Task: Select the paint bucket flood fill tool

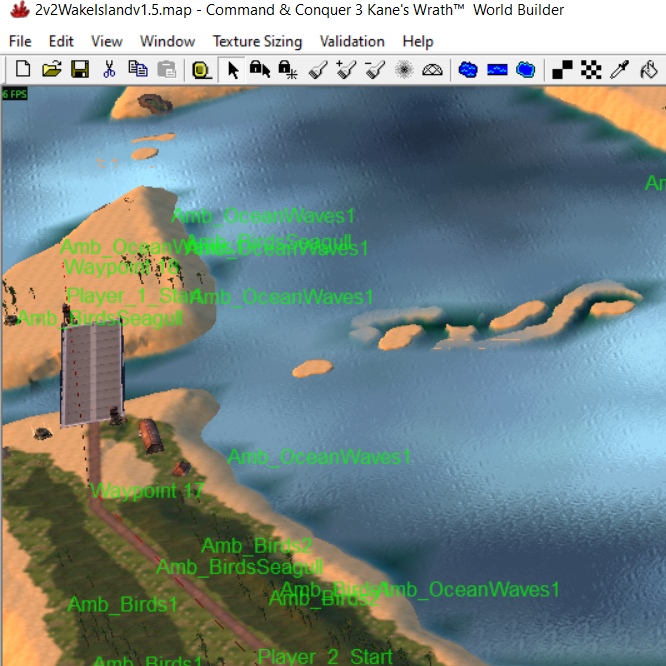Action: pos(649,70)
